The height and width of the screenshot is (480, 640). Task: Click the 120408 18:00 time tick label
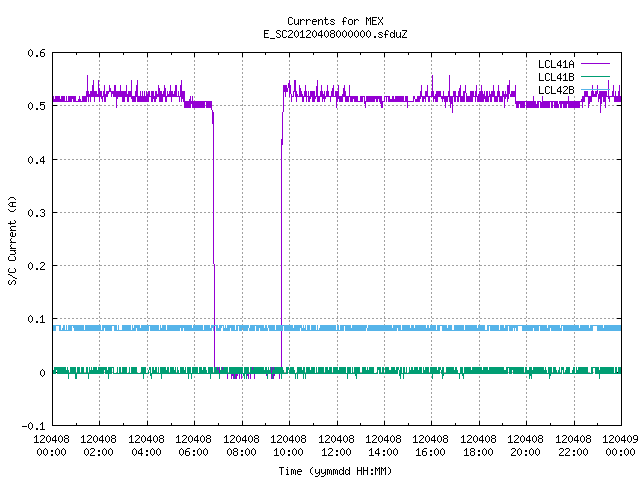click(478, 446)
